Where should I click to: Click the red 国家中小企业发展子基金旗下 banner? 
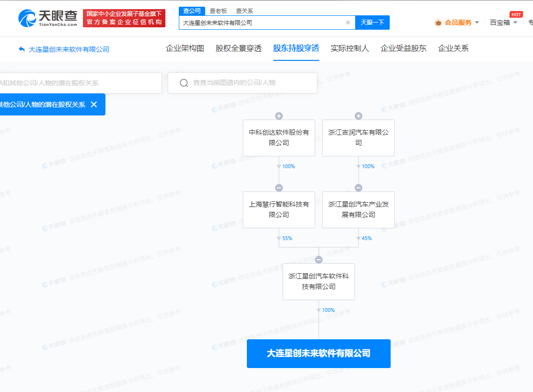(x=124, y=18)
